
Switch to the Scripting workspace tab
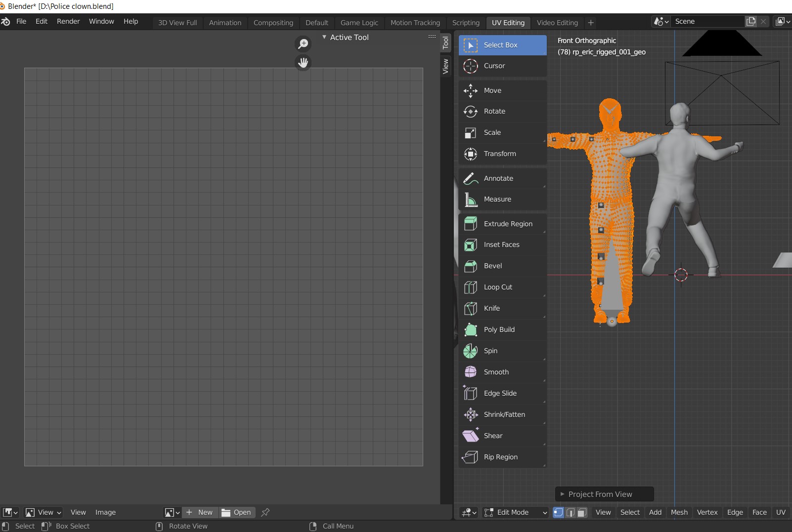tap(466, 23)
